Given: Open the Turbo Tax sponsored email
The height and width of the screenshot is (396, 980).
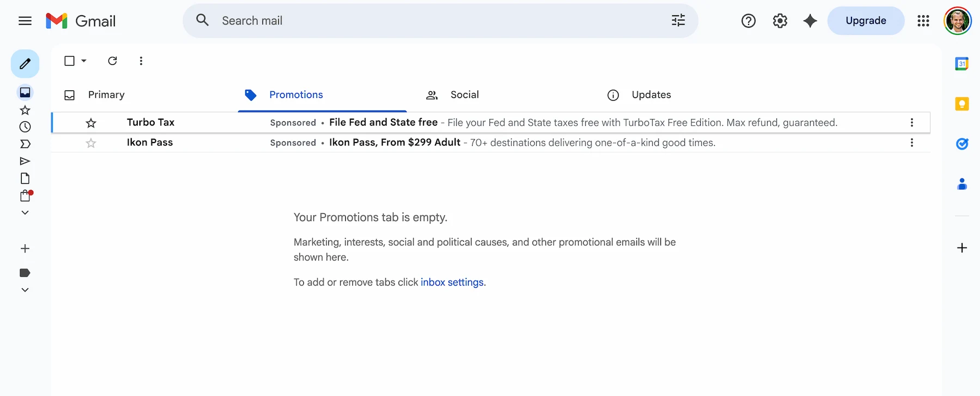Looking at the screenshot, I should tap(491, 122).
